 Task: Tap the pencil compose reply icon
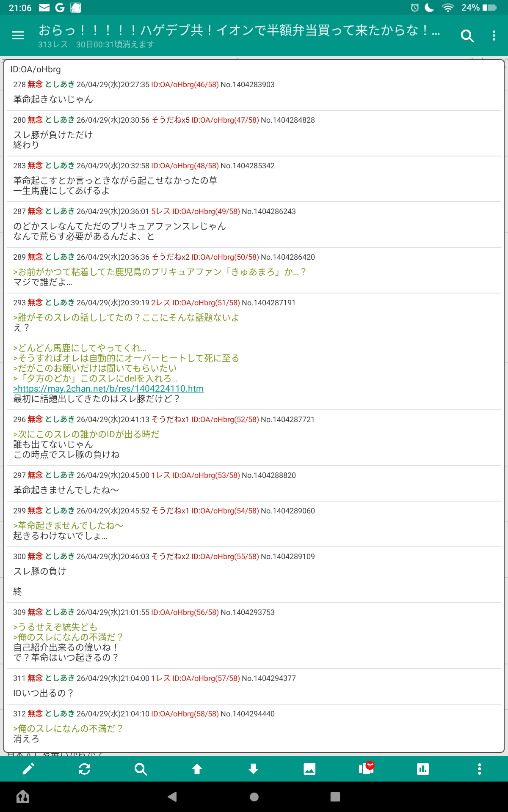(28, 769)
